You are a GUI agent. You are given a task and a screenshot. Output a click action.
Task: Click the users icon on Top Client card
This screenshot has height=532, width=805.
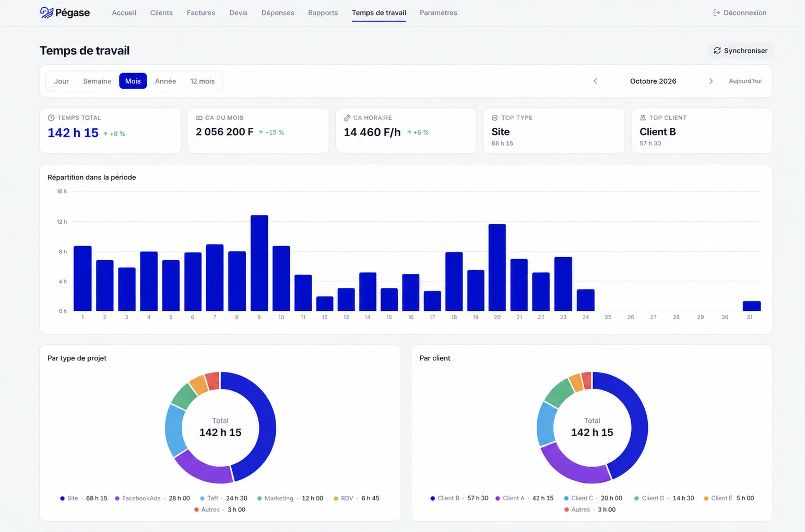pyautogui.click(x=643, y=118)
